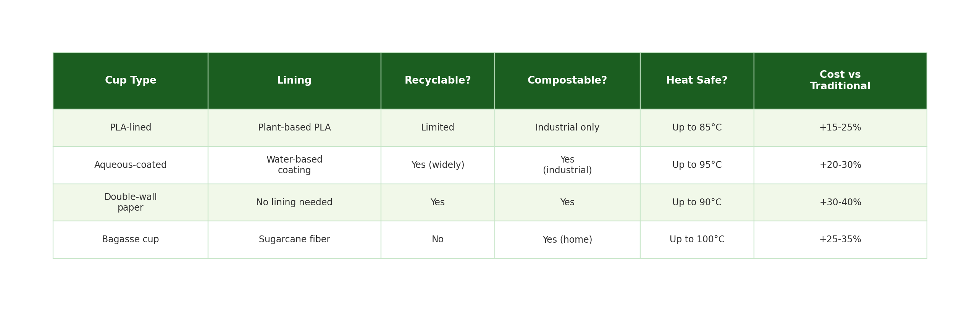The image size is (980, 311).
Task: Click the Yes (home) cell
Action: (567, 239)
